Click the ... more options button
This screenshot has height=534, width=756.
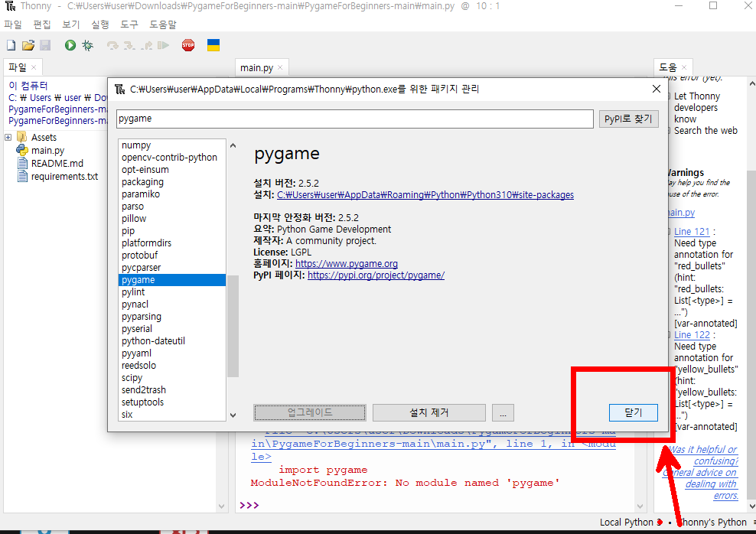tap(503, 412)
